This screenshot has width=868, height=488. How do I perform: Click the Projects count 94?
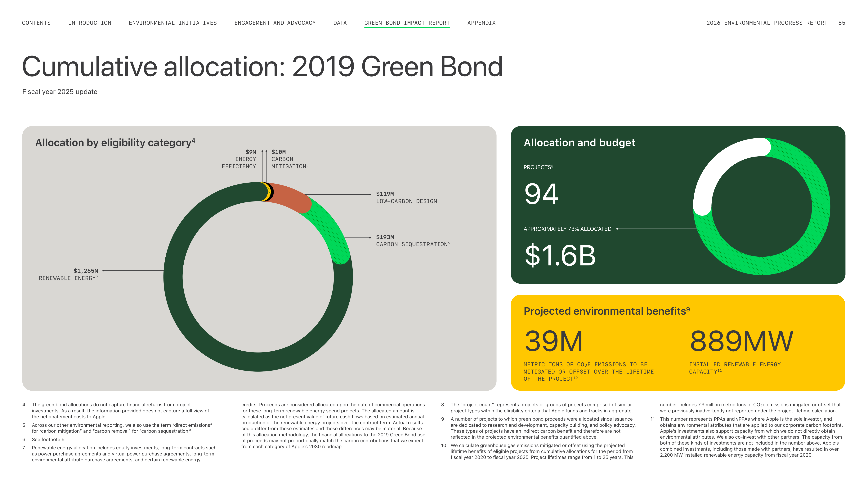point(541,194)
